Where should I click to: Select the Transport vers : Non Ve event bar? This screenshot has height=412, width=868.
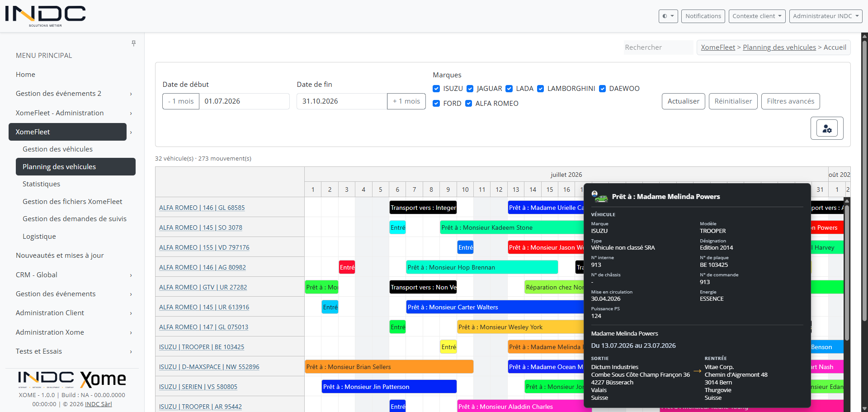tap(423, 287)
